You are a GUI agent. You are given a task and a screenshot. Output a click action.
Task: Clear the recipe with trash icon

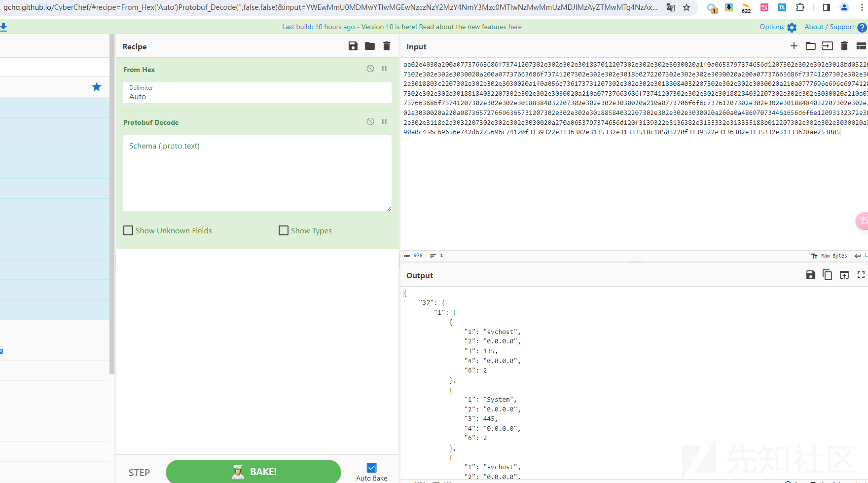coord(387,46)
